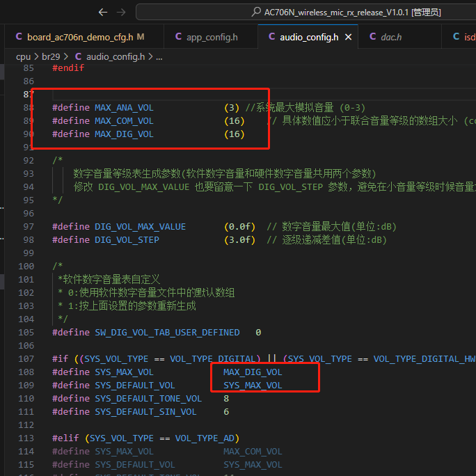
Task: Select the audio_config.h tab
Action: pyautogui.click(x=309, y=37)
